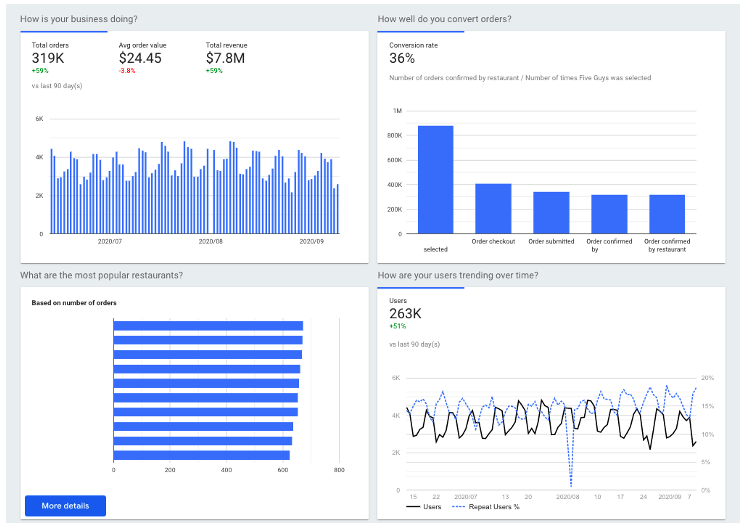The image size is (745, 527).
Task: Click the top bar in popular restaurants chart
Action: [x=208, y=326]
